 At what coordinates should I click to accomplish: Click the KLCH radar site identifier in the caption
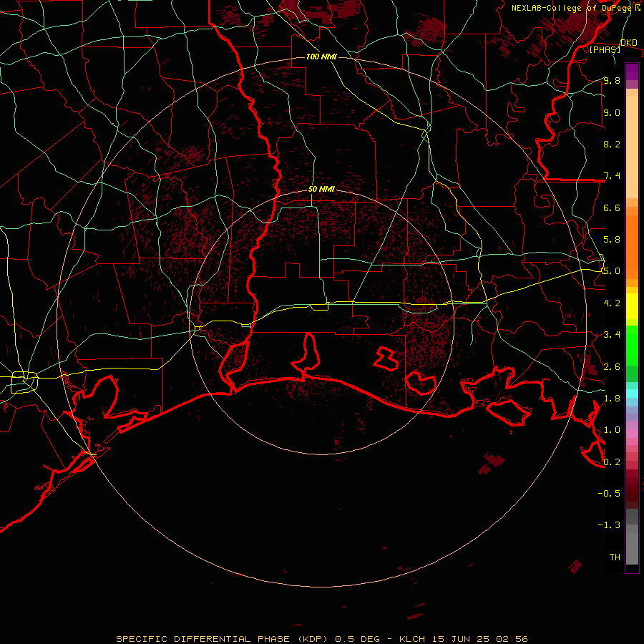coord(413,639)
